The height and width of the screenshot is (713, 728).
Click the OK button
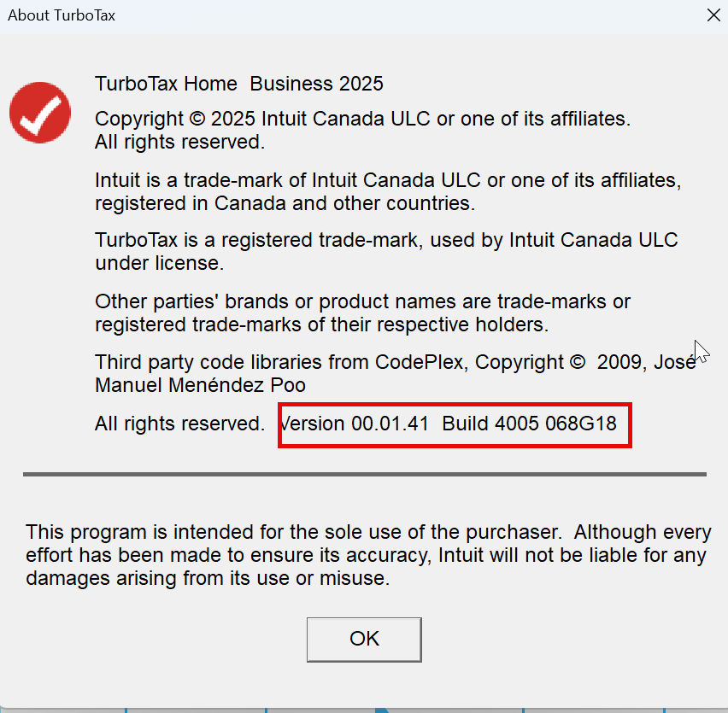pyautogui.click(x=364, y=640)
